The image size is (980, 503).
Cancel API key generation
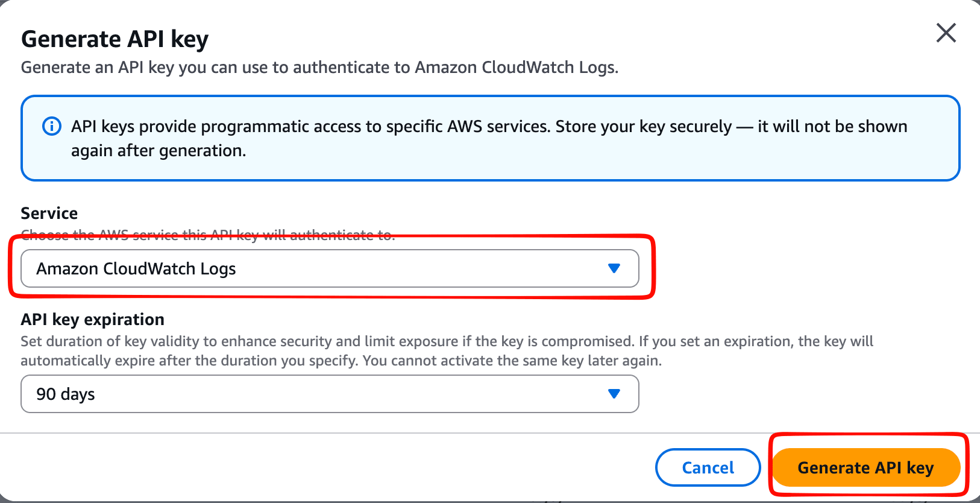[708, 467]
